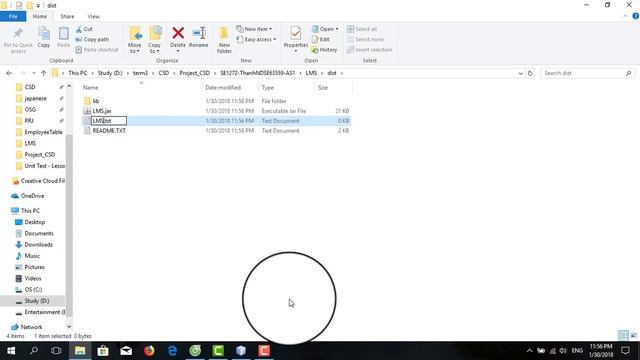This screenshot has width=640, height=360.
Task: Sort by the Type column
Action: pos(268,87)
